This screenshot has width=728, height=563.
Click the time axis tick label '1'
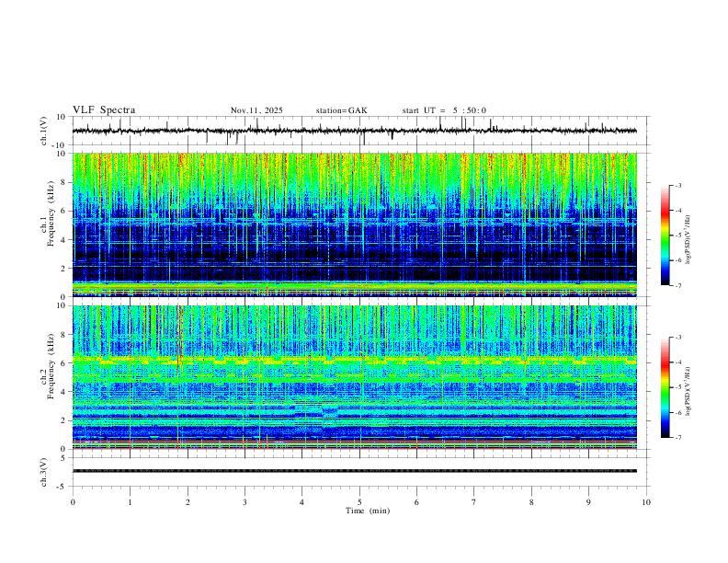130,502
